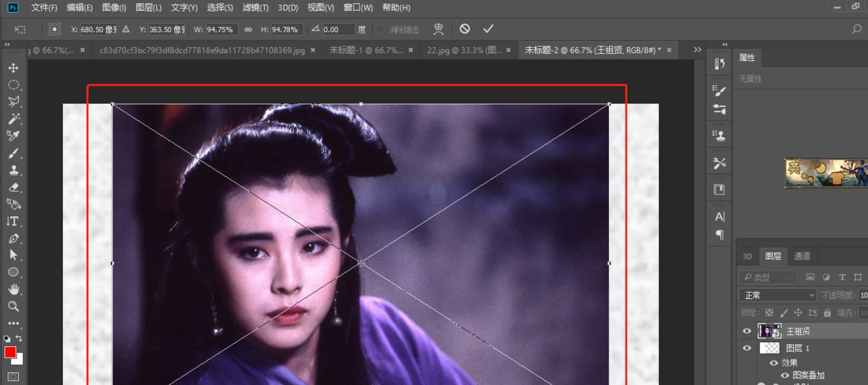
Task: Filter layers by shape layers
Action: click(x=858, y=277)
